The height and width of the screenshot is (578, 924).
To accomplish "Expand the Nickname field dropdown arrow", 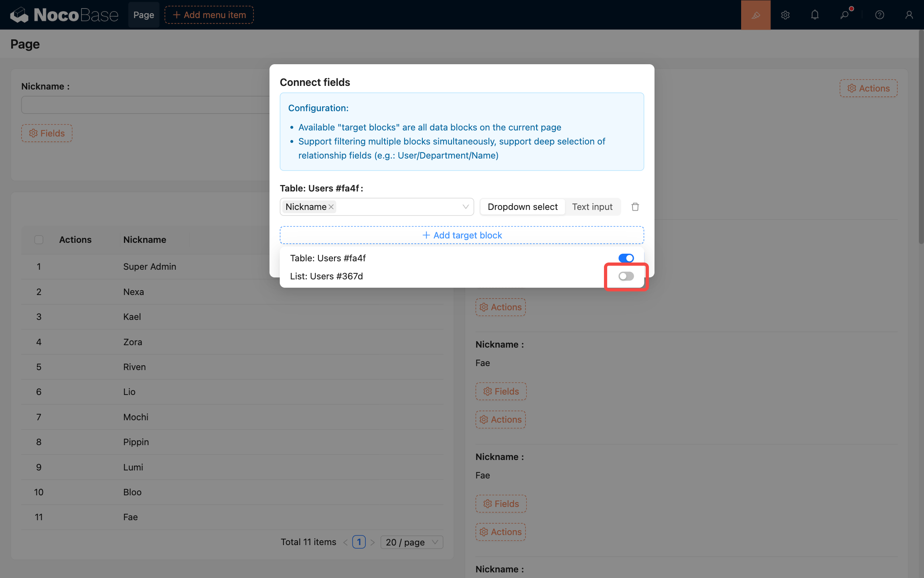I will pyautogui.click(x=465, y=207).
